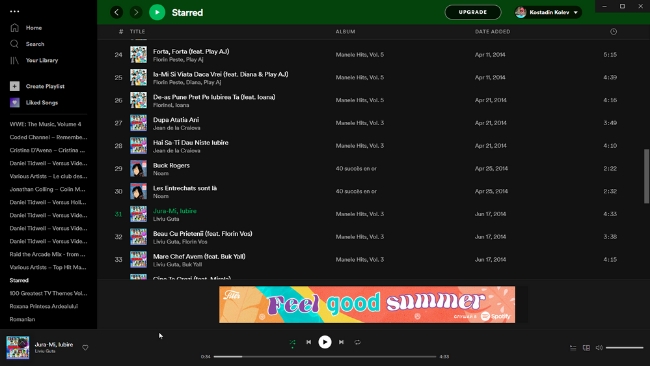The image size is (650, 366).
Task: Navigate back with left arrow
Action: click(116, 12)
